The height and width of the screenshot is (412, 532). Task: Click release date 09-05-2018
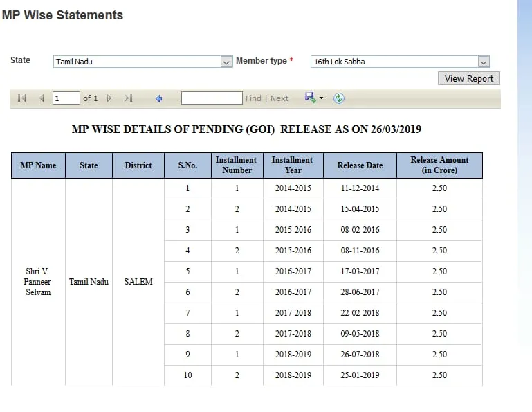coord(360,334)
